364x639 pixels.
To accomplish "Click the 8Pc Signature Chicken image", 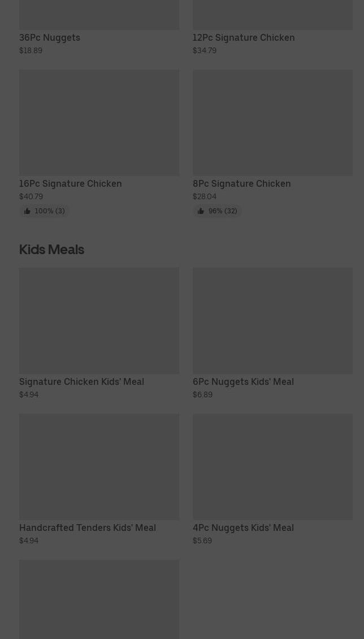I will coord(272,122).
